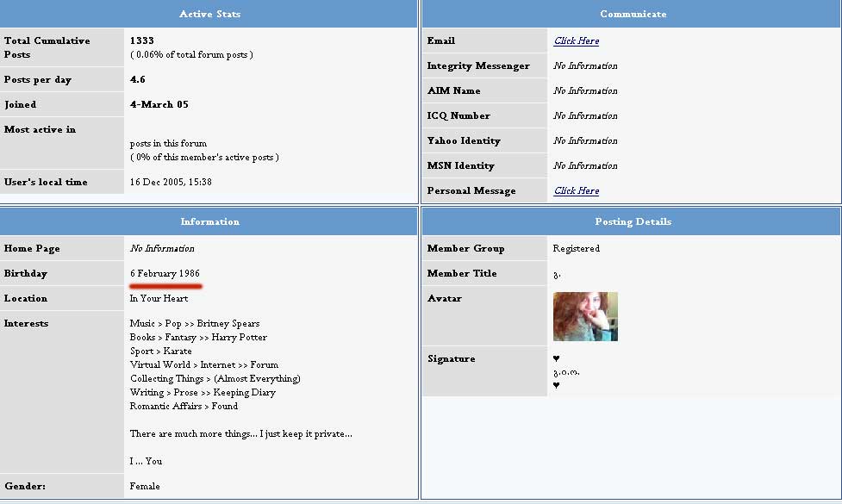Screen dimensions: 842x504
Task: Click the 'Active Stats' section header
Action: tap(209, 14)
